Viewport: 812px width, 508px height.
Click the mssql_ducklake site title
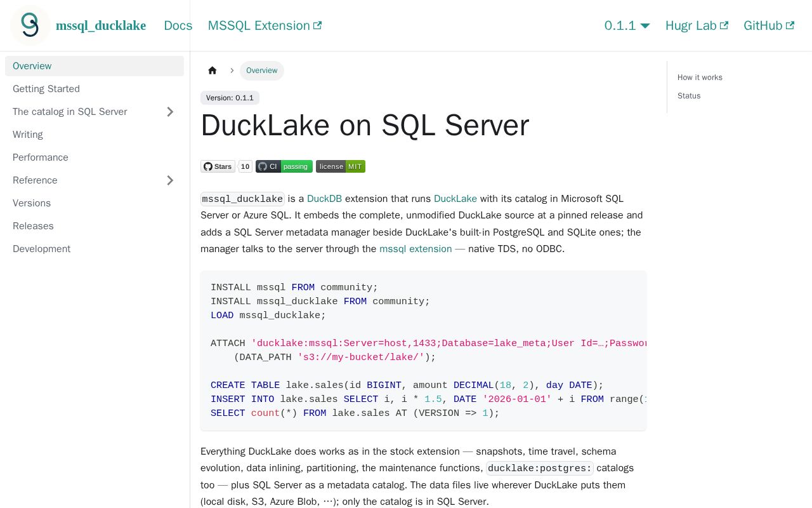point(101,25)
